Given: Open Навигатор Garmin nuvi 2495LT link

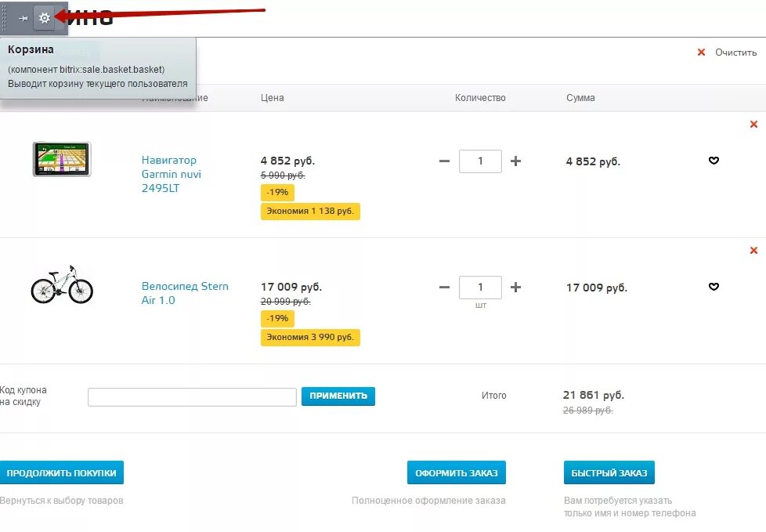Looking at the screenshot, I should (x=171, y=174).
